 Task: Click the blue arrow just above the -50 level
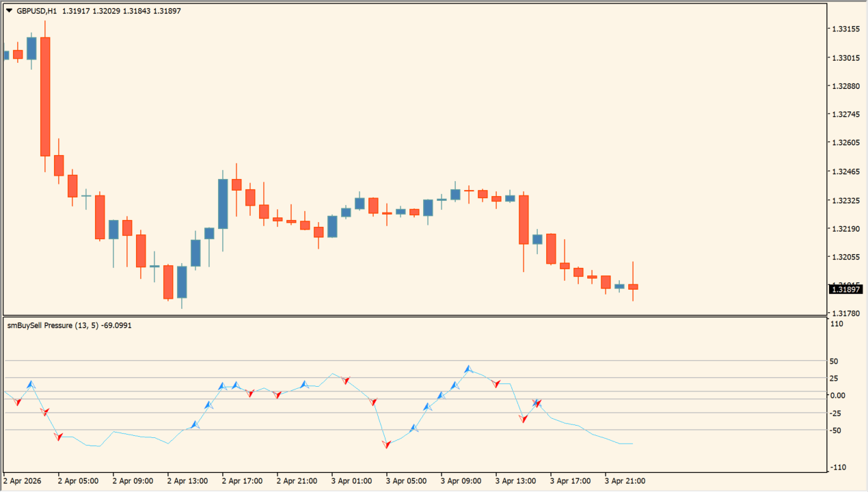(x=413, y=428)
